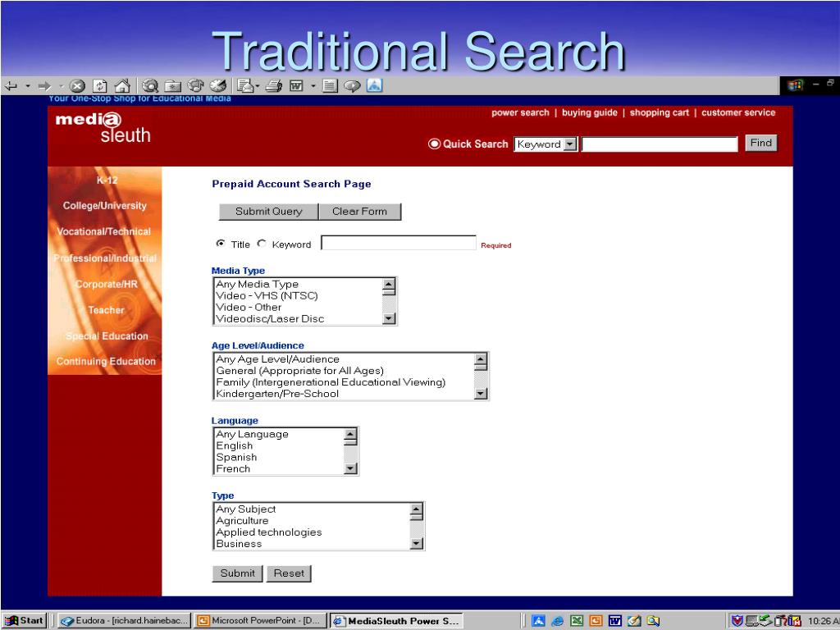Select the Keyword radio button

[262, 244]
